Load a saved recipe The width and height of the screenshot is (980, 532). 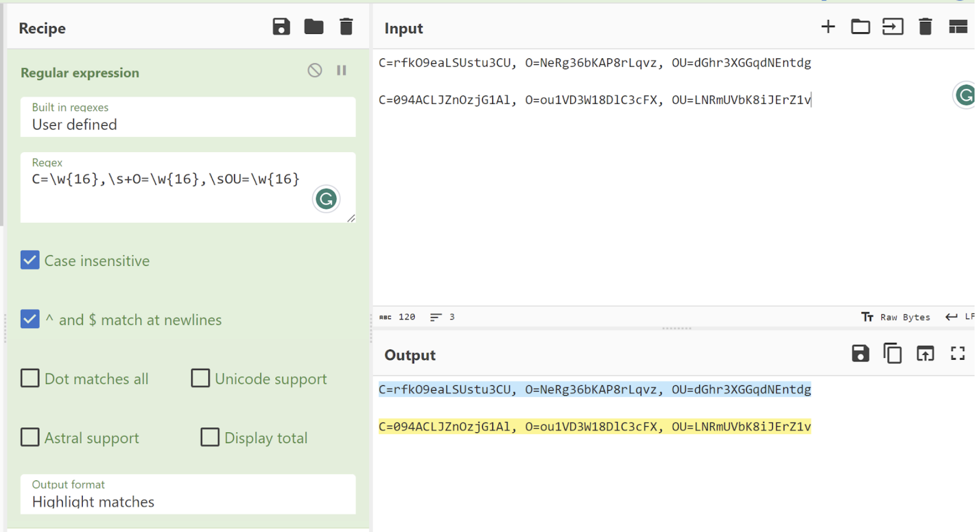pyautogui.click(x=314, y=26)
